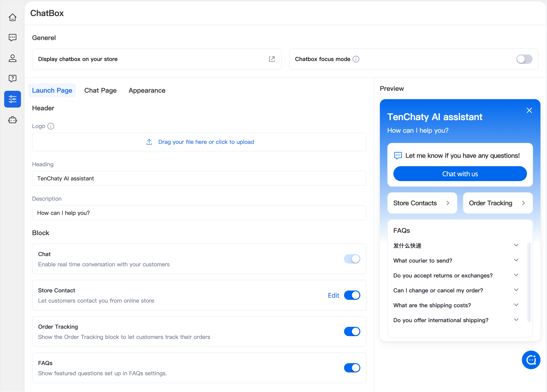Click the 'Chat with us' button

460,174
